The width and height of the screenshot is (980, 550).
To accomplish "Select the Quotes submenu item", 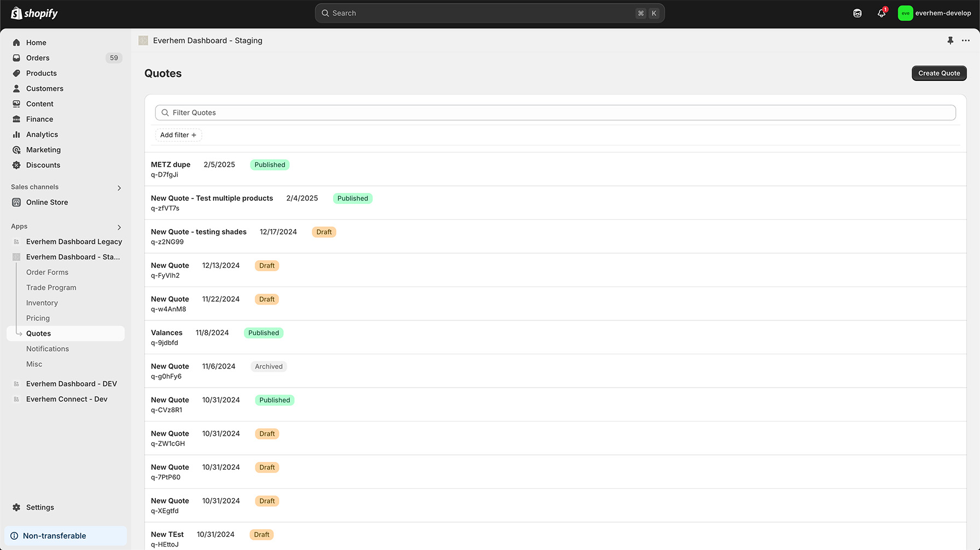I will click(66, 333).
